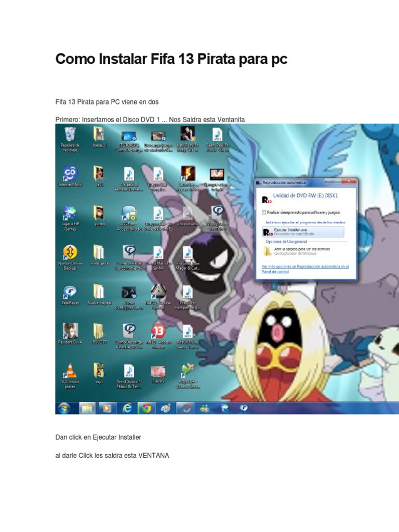The image size is (399, 532).
Task: Open the ROLO77 folder
Action: click(x=99, y=334)
